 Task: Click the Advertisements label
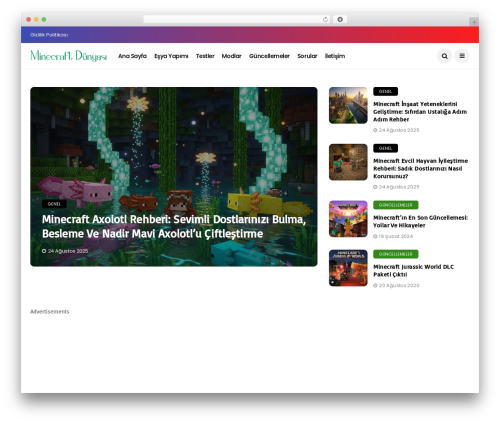tap(50, 312)
